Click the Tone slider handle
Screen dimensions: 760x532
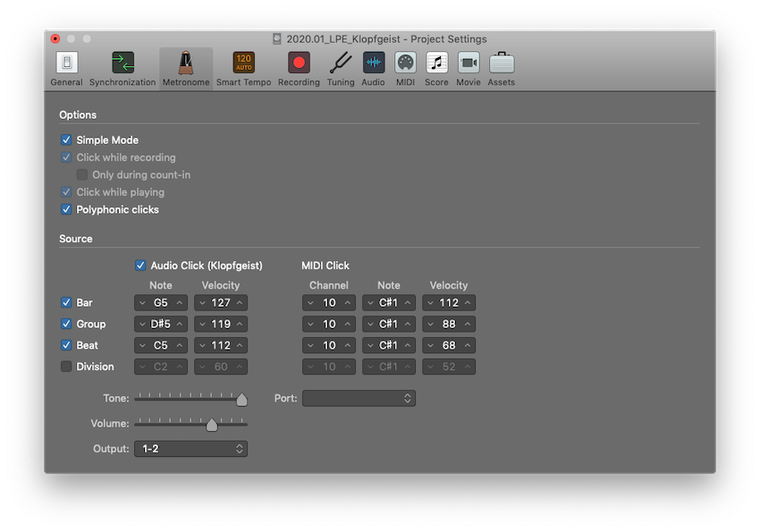242,400
